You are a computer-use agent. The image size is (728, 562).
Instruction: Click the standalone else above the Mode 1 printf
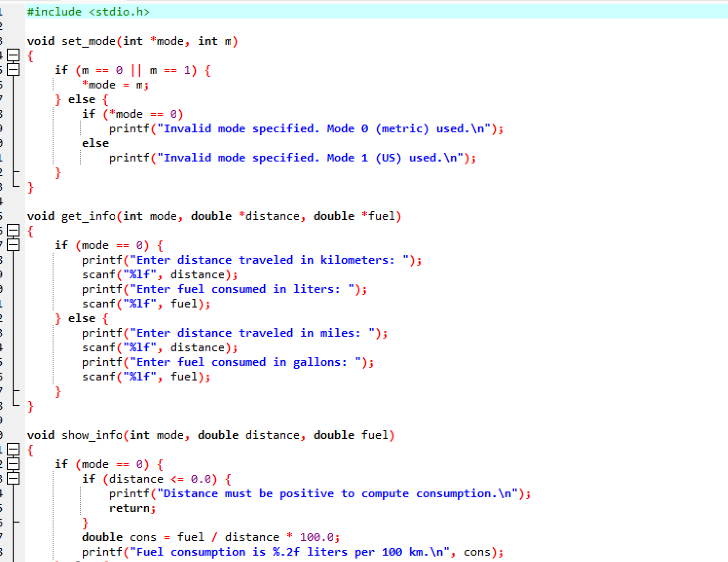[95, 143]
